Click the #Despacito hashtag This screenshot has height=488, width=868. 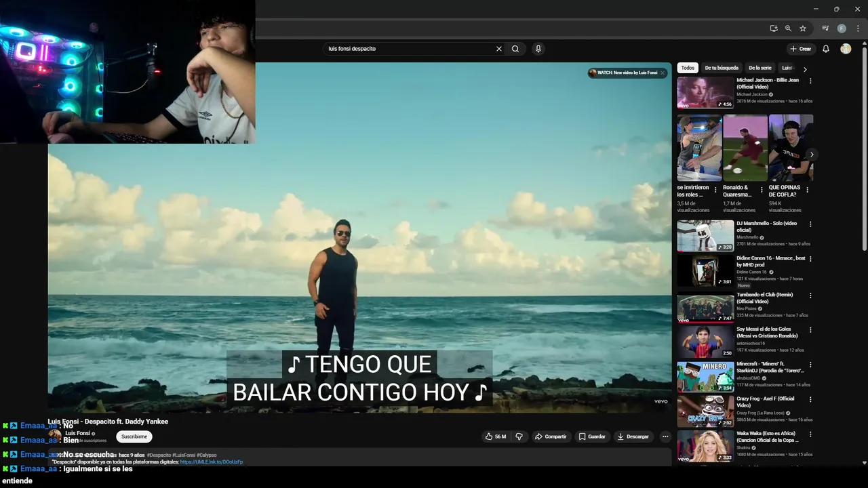[x=159, y=455]
